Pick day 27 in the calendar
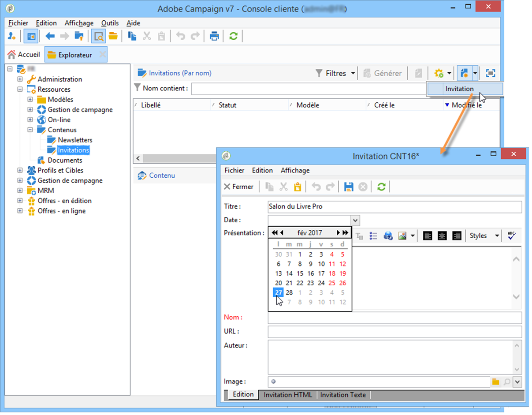The height and width of the screenshot is (415, 532). (x=278, y=292)
